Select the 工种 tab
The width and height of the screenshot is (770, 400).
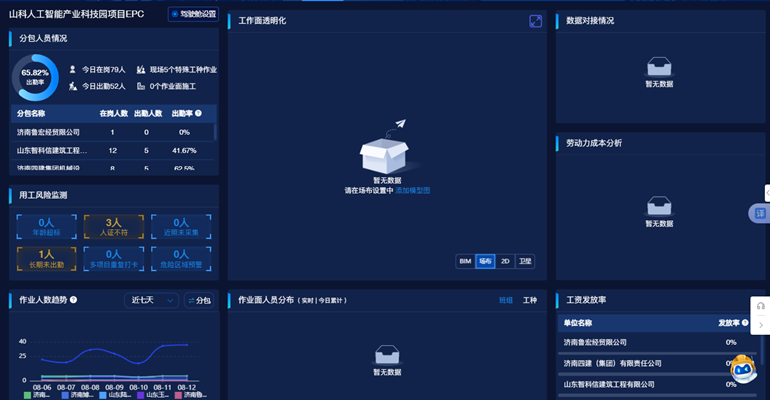pyautogui.click(x=530, y=300)
